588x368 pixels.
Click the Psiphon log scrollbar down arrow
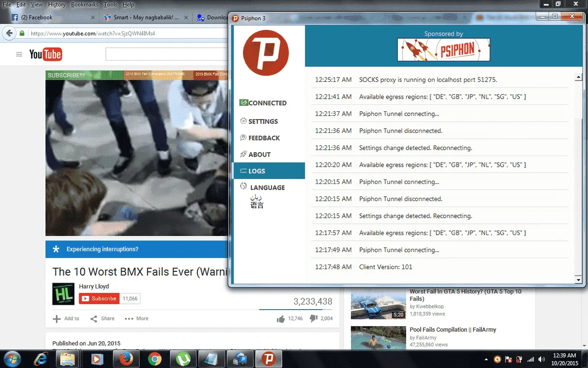578,280
